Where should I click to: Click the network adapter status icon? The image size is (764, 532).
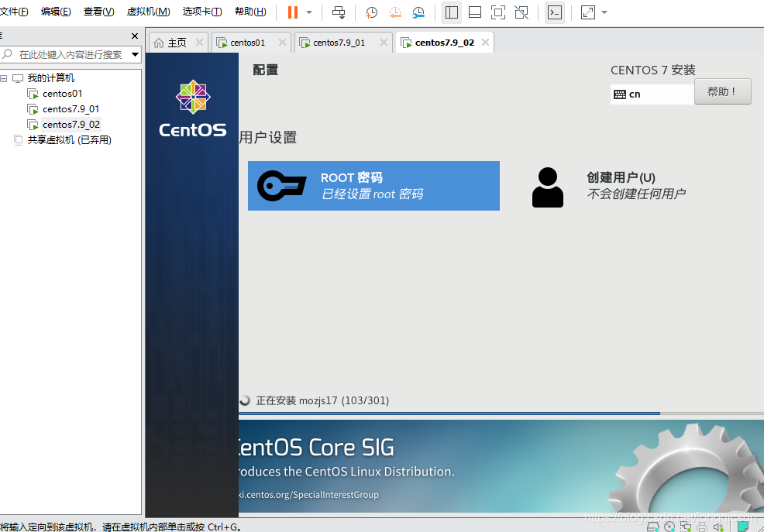pyautogui.click(x=686, y=527)
